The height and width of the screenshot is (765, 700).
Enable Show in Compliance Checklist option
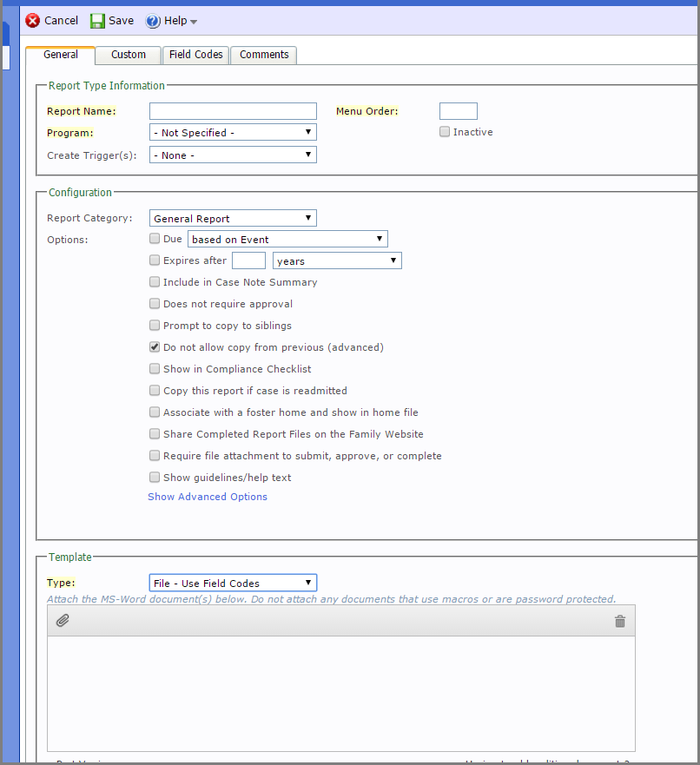(x=155, y=368)
